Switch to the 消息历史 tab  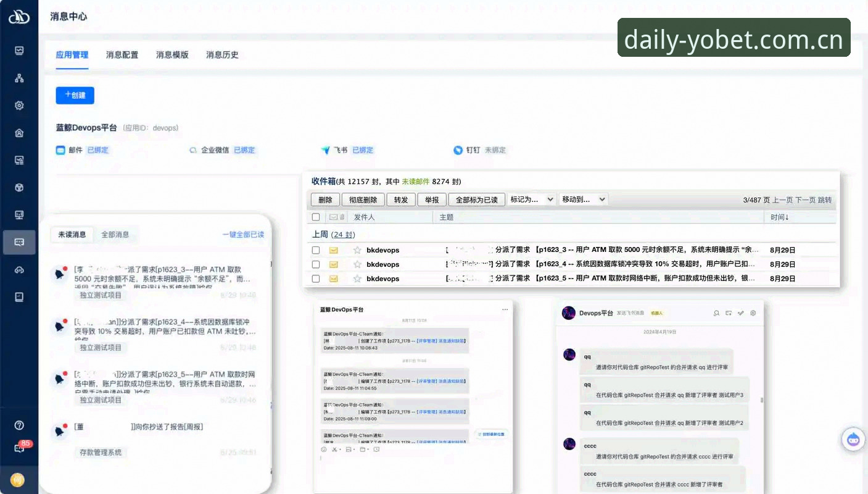(222, 55)
